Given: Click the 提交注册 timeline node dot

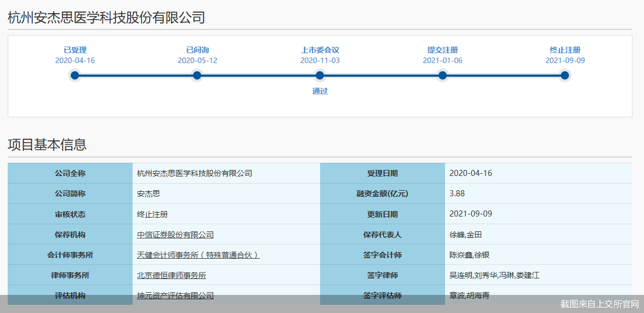Looking at the screenshot, I should click(x=442, y=76).
